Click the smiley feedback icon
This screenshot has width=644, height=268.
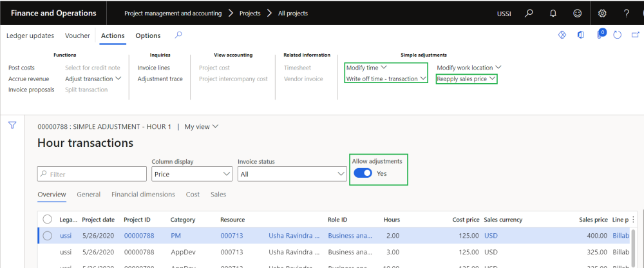coord(577,13)
